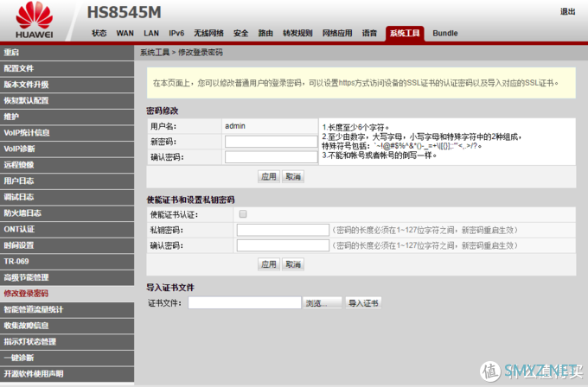The width and height of the screenshot is (588, 387).
Task: Select 版本文件升级 sidebar item
Action: [67, 85]
